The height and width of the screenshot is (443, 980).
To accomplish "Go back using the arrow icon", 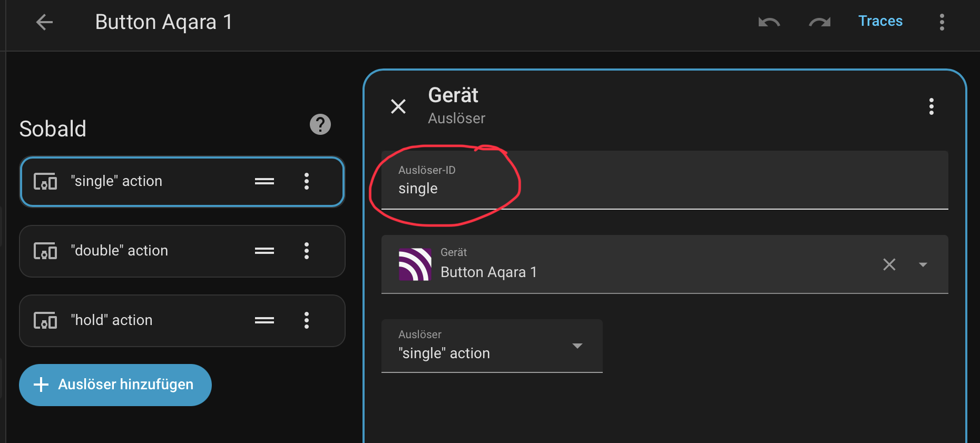I will click(45, 22).
